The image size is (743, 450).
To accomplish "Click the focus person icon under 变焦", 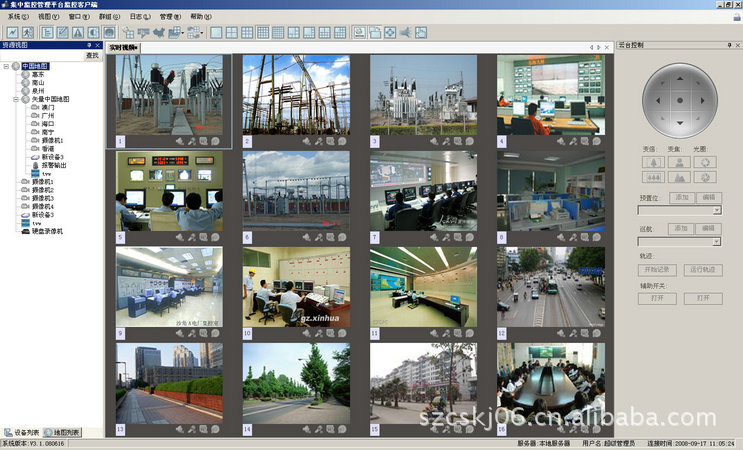I will pyautogui.click(x=680, y=161).
